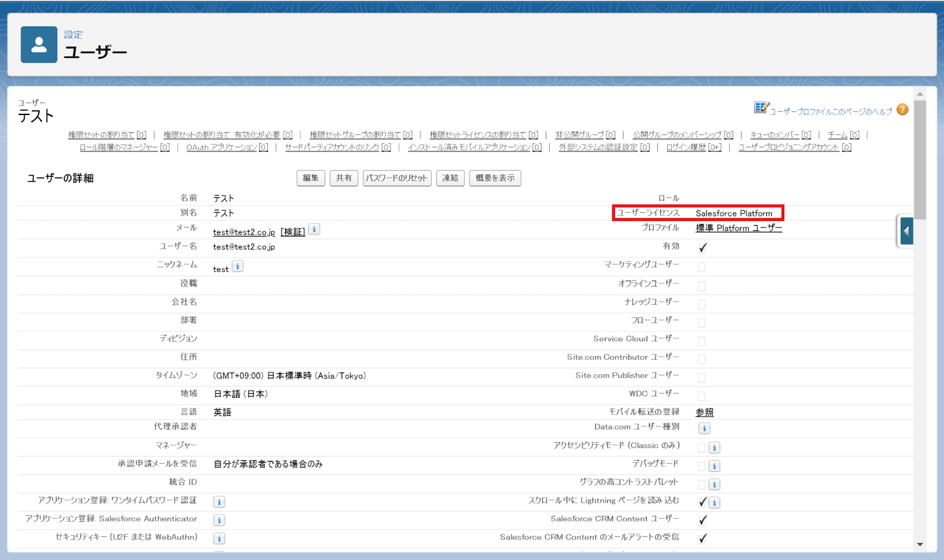This screenshot has width=944, height=560.
Task: Click the user avatar icon in header
Action: (x=38, y=44)
